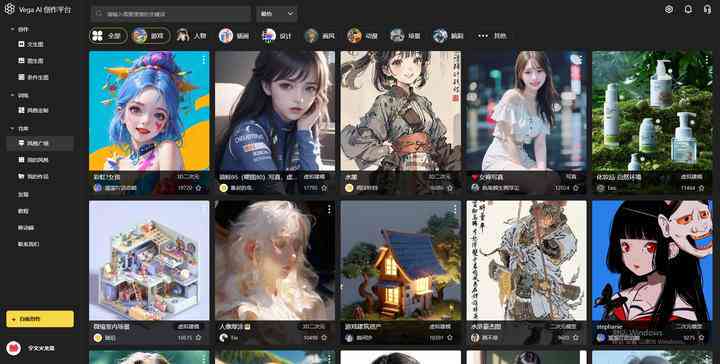Favorite the kimono ink girl style with star
Screen dimensions: 720x364
tap(450, 188)
